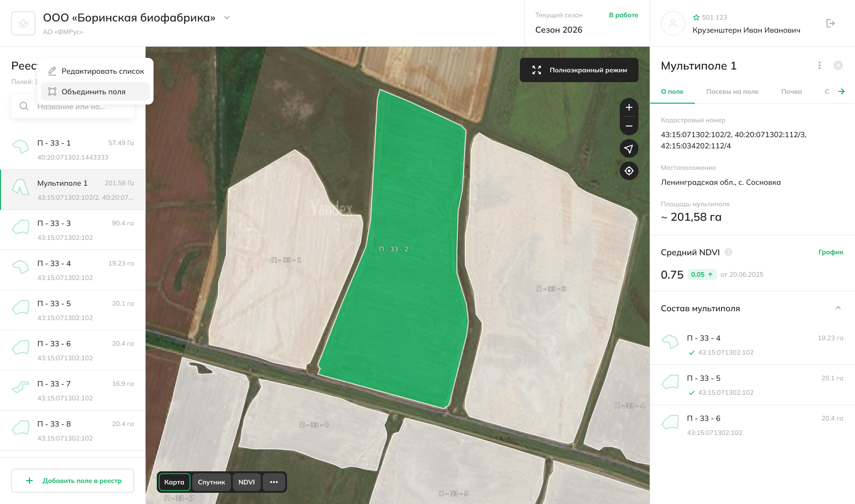Click П - 33 - 4 field shape icon in registry

coord(21,267)
